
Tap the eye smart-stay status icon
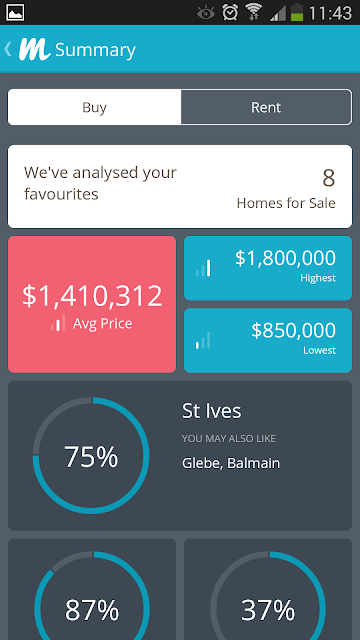[206, 13]
